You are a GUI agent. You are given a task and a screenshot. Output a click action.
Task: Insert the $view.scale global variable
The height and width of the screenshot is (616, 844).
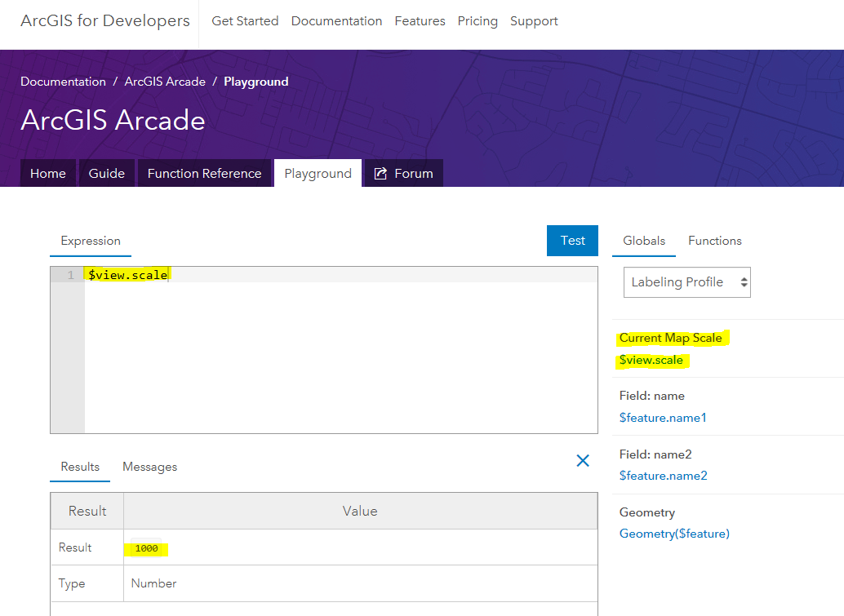coord(651,360)
